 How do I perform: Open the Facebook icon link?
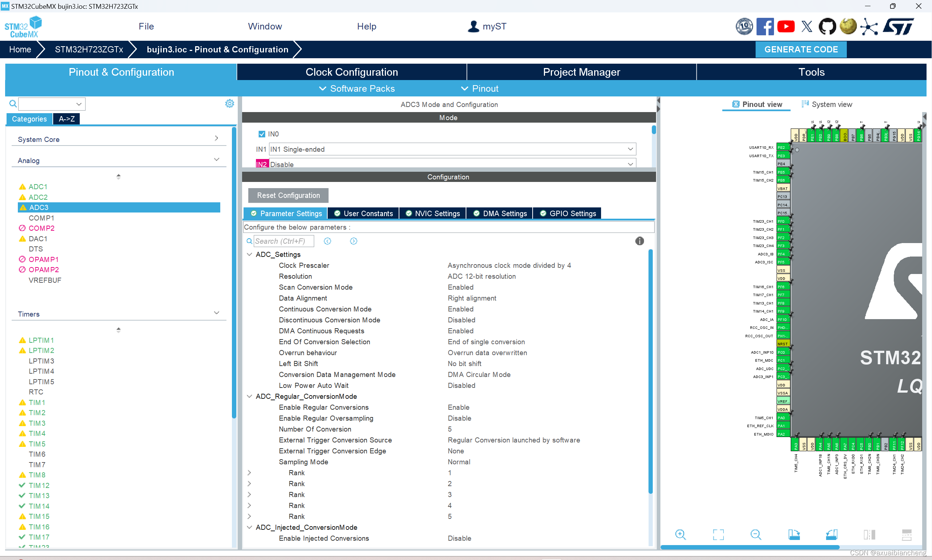[765, 27]
